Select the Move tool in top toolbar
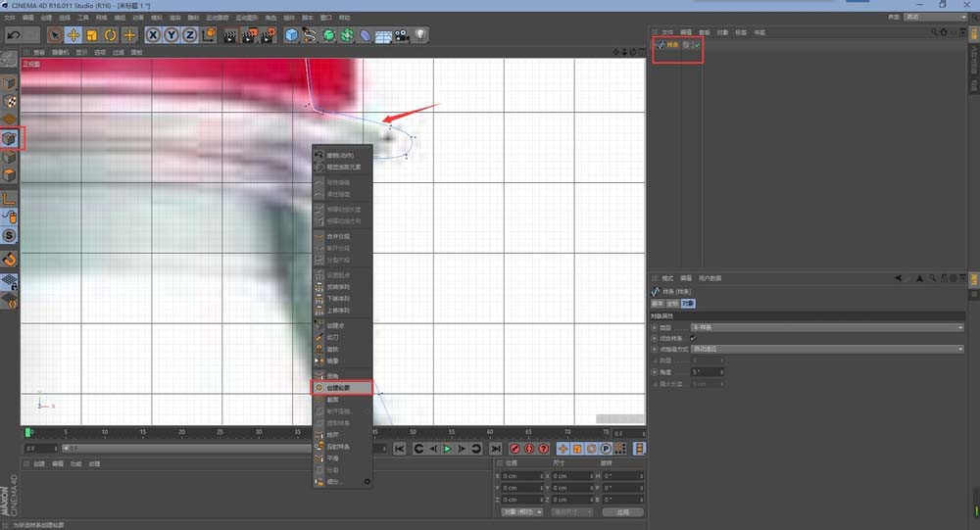 coord(73,35)
